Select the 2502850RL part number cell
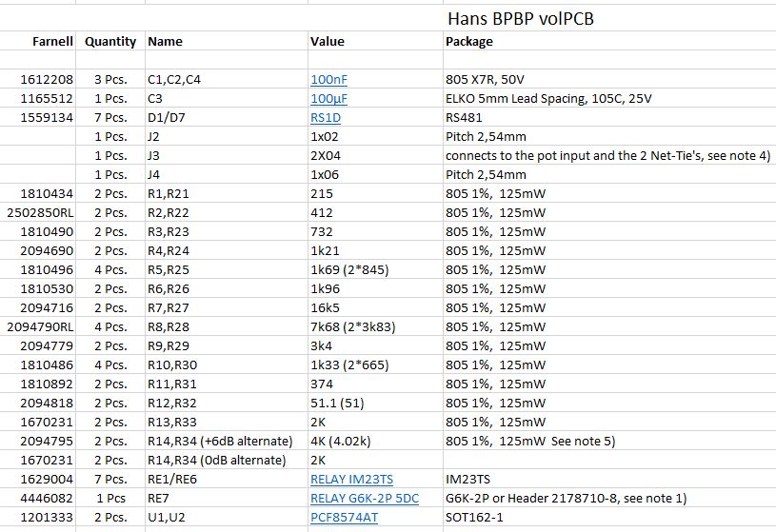Image resolution: width=776 pixels, height=532 pixels. (38, 213)
